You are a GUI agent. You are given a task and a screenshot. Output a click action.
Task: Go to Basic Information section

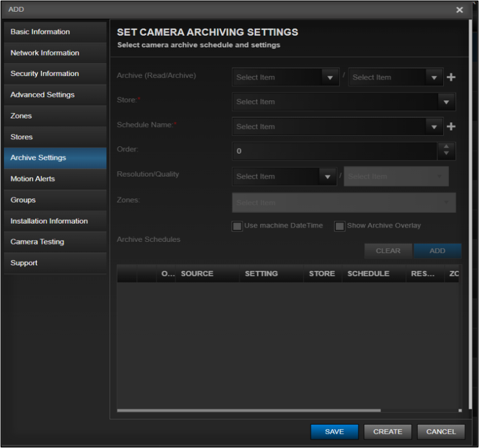tap(55, 32)
